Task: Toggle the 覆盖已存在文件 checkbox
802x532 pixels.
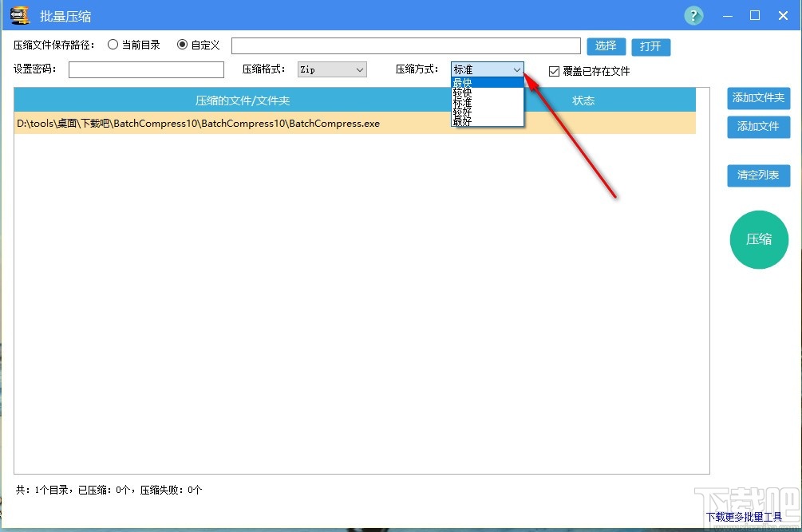Action: pos(554,71)
